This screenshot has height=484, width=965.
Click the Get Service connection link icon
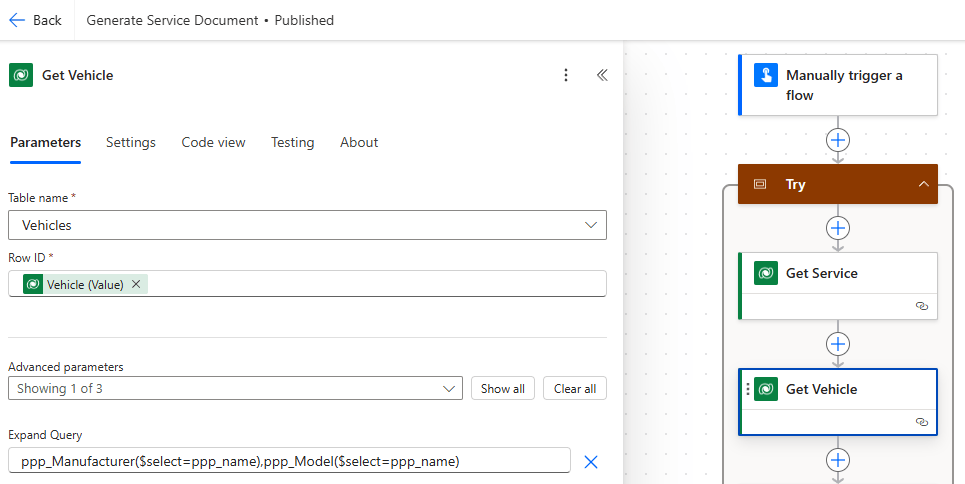[x=921, y=306]
